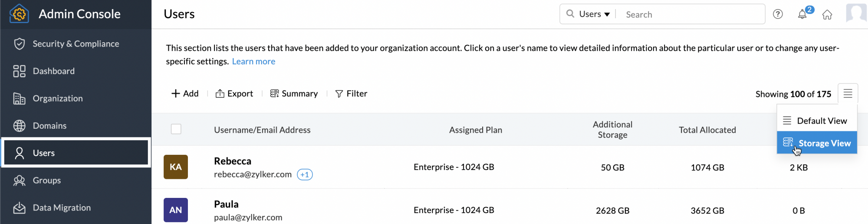
Task: Expand Rebecca's +1 additional email badge
Action: pyautogui.click(x=305, y=174)
